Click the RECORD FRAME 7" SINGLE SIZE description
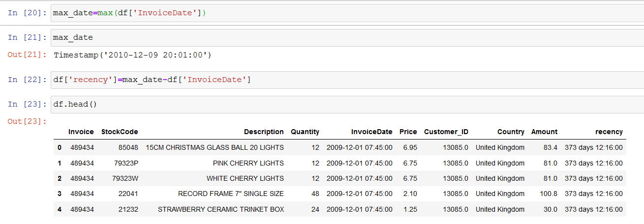Viewport: 644px width, 224px height. pyautogui.click(x=231, y=194)
